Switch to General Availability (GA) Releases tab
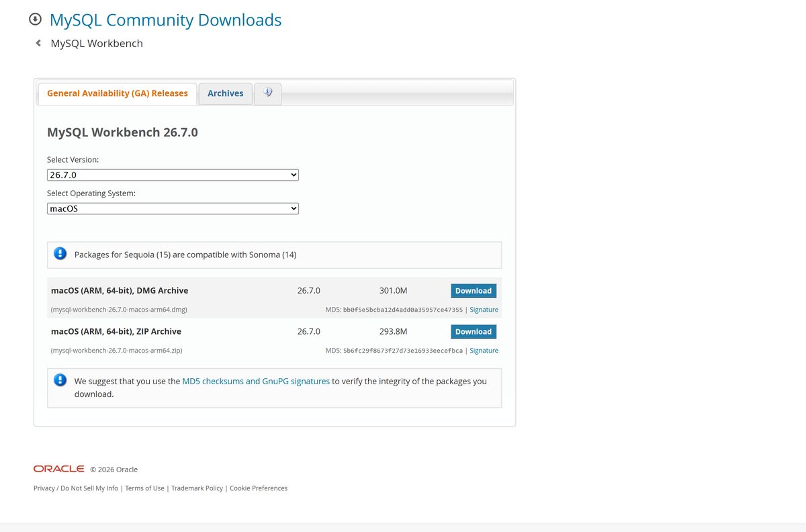806x532 pixels. tap(118, 93)
